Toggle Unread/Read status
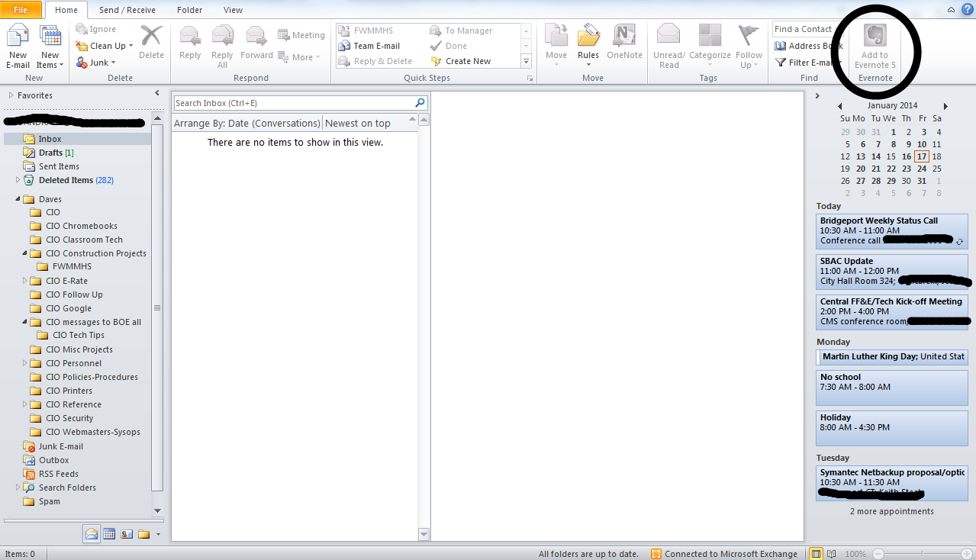 click(x=668, y=47)
